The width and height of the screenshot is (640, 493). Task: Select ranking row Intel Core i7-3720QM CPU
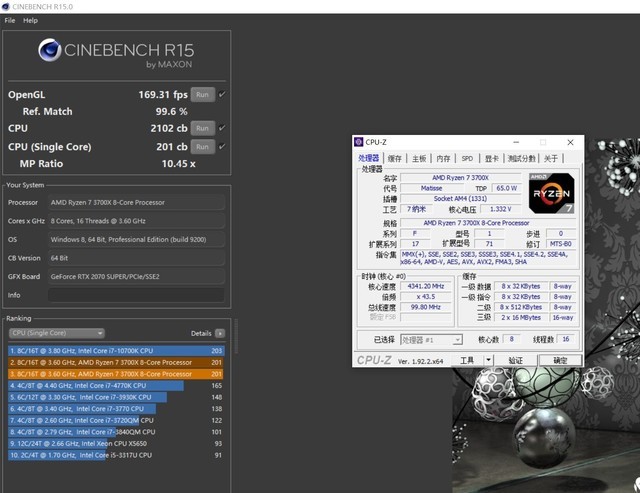(116, 420)
